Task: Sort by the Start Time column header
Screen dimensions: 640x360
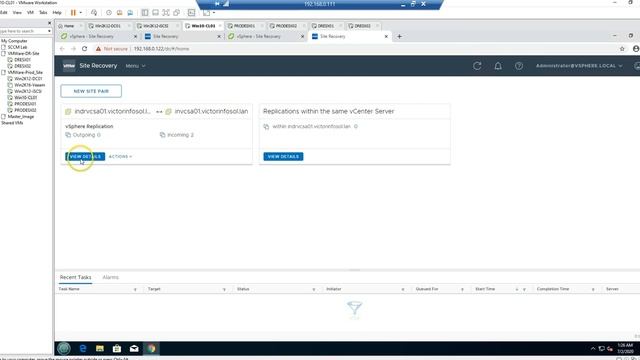Action: tap(485, 289)
